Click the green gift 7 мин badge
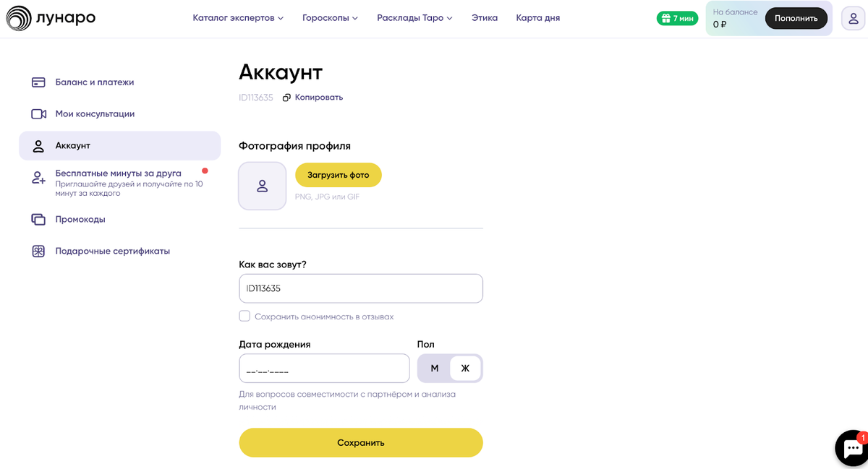Screen dimensions: 868x469 pyautogui.click(x=677, y=19)
